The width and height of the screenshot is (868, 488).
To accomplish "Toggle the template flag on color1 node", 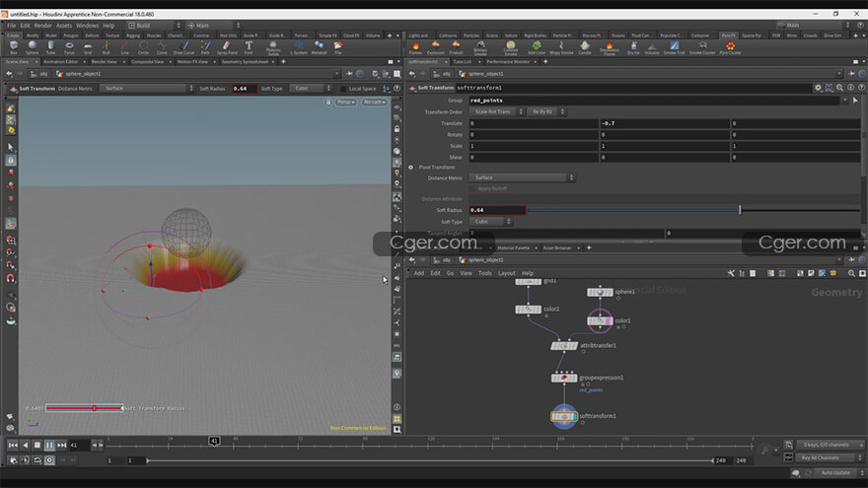I will pos(609,320).
